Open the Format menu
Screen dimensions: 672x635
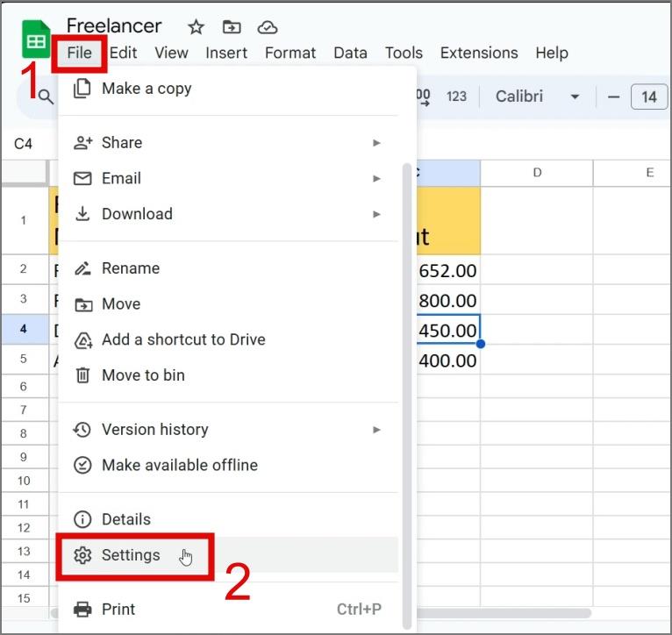[x=290, y=54]
